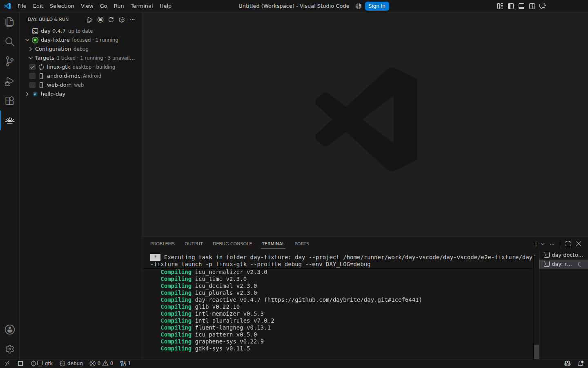Screen dimensions: 588x368
Task: Stop running targets with the stop icon
Action: pyautogui.click(x=100, y=20)
